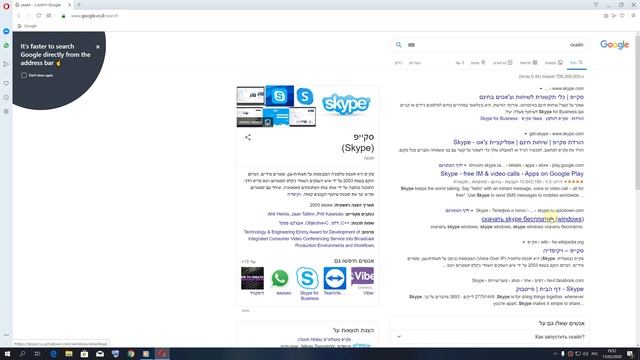Tick the Don't show again checkbox

coord(24,75)
